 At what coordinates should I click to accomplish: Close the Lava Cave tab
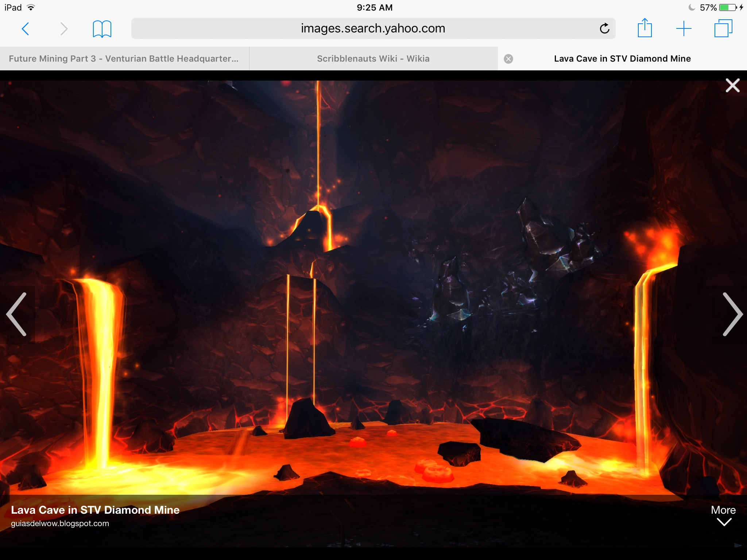pyautogui.click(x=508, y=59)
